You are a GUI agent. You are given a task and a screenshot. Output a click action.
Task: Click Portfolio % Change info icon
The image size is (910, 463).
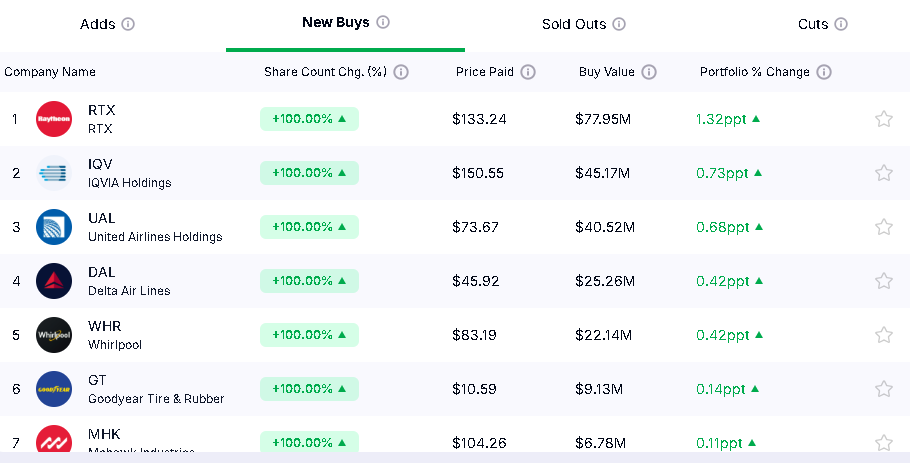point(824,72)
